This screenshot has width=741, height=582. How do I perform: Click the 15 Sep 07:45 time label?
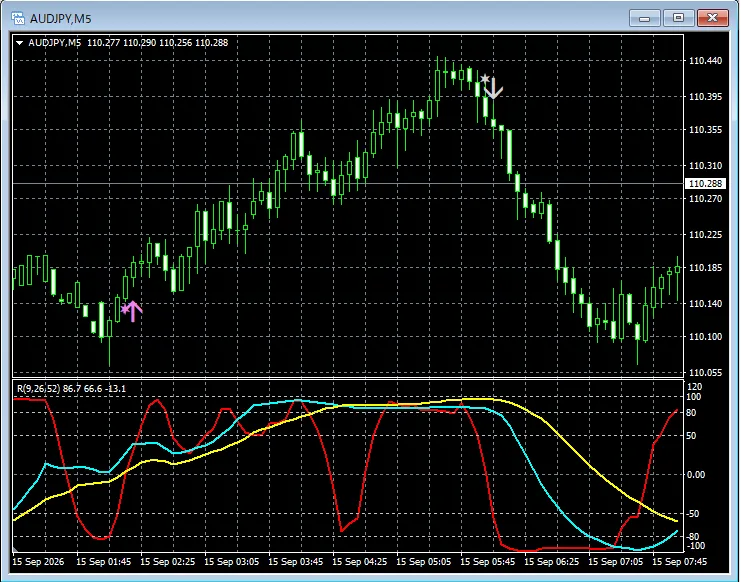point(680,562)
